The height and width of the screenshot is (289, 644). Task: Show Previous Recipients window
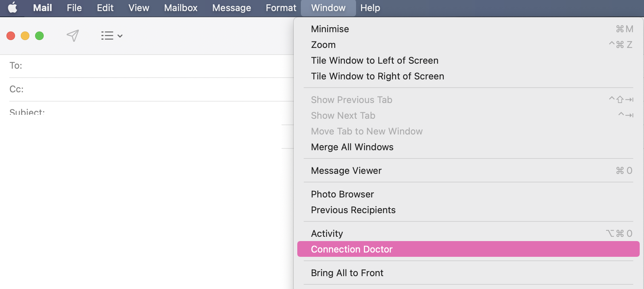click(353, 210)
